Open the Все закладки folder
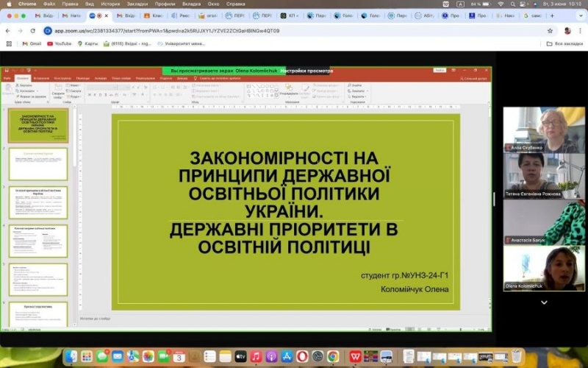588x368 pixels. (567, 43)
